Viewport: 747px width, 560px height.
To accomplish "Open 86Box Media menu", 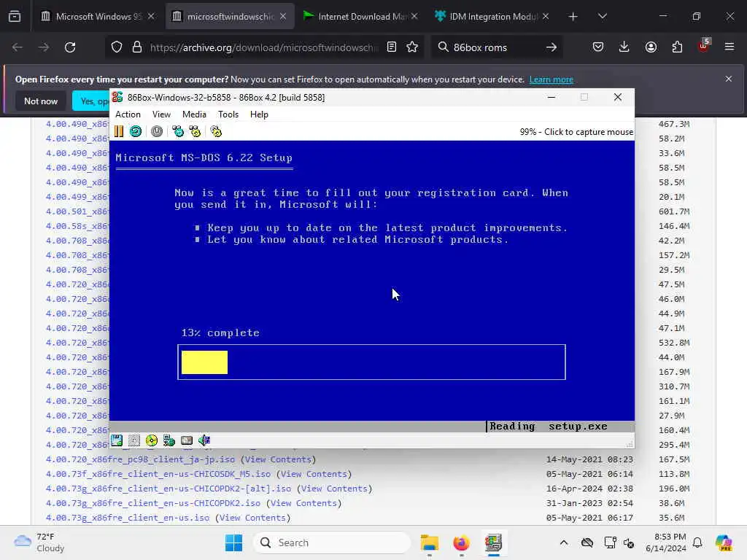I will coord(194,114).
